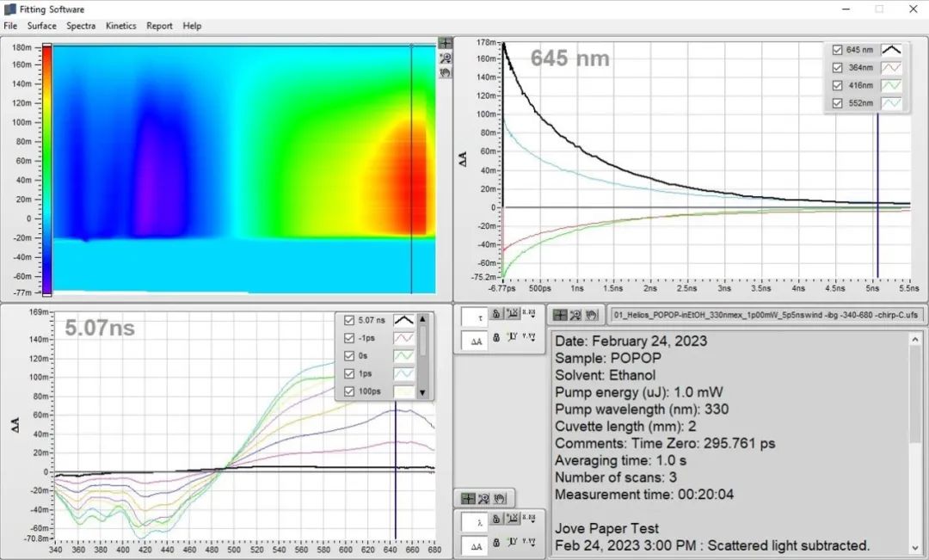Click the spectra legend scrollbar thumb
Image resolution: width=929 pixels, height=560 pixels.
click(422, 341)
